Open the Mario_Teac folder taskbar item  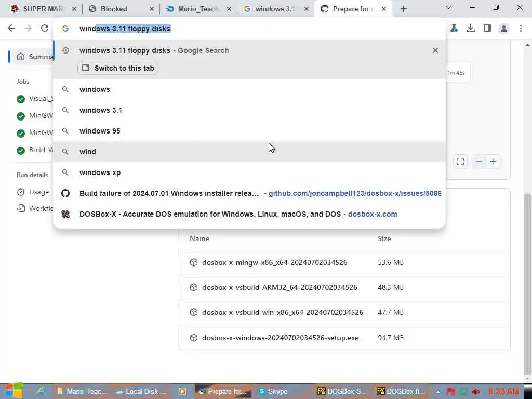[x=82, y=391]
